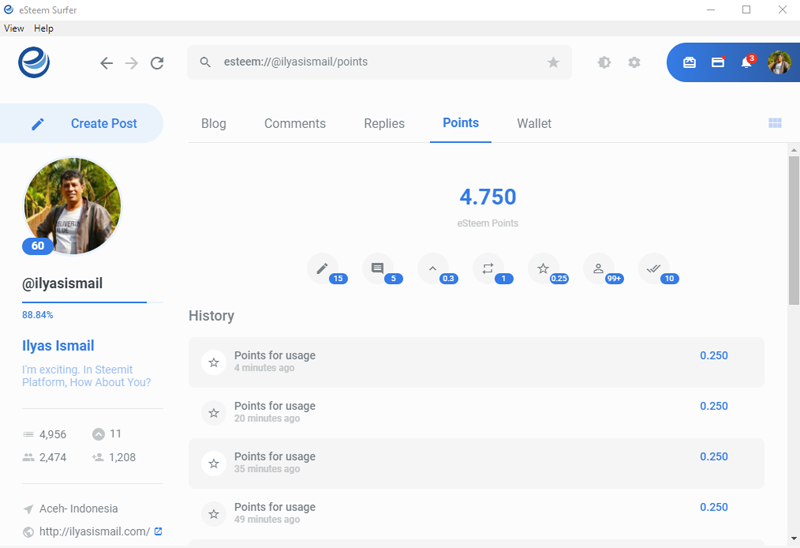Click the reblog points icon (1)

coord(488,268)
